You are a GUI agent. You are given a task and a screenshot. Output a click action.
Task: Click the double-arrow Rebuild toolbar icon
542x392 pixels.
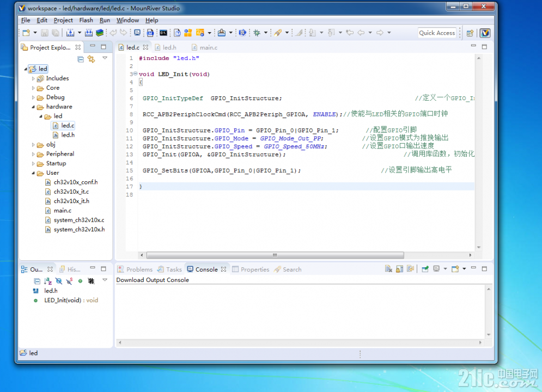89,33
